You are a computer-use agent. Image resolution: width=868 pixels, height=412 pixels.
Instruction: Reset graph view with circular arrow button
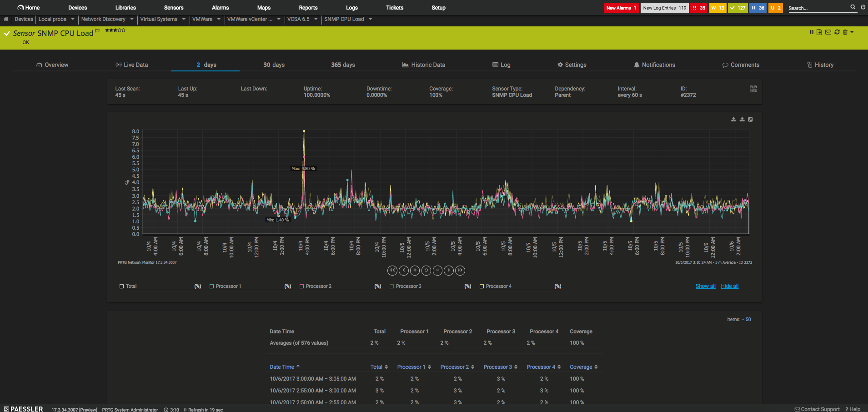pos(426,271)
